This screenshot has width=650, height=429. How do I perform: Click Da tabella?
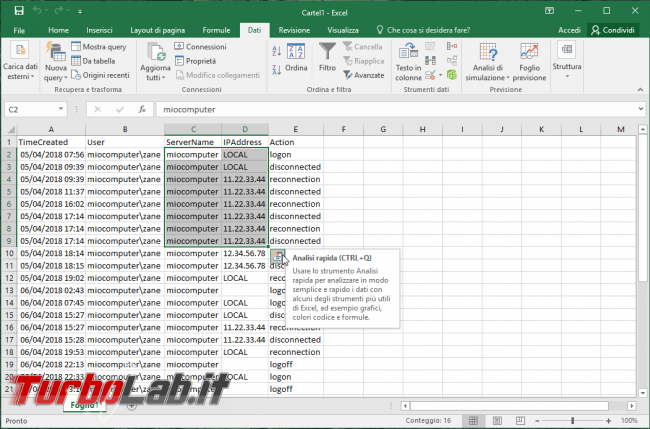pos(93,61)
